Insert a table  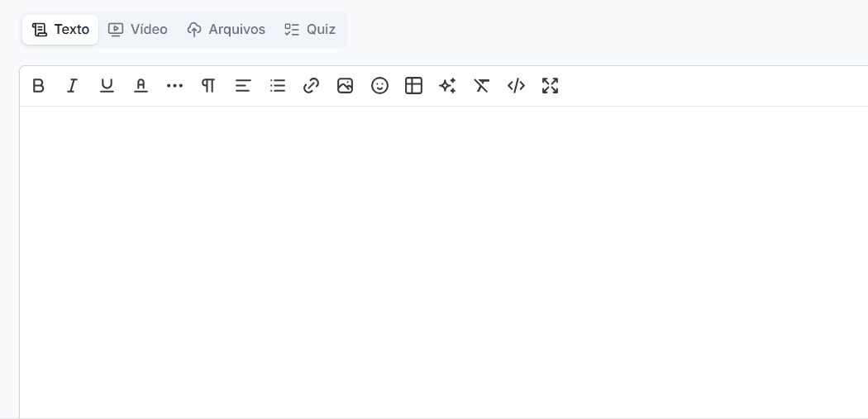click(413, 86)
